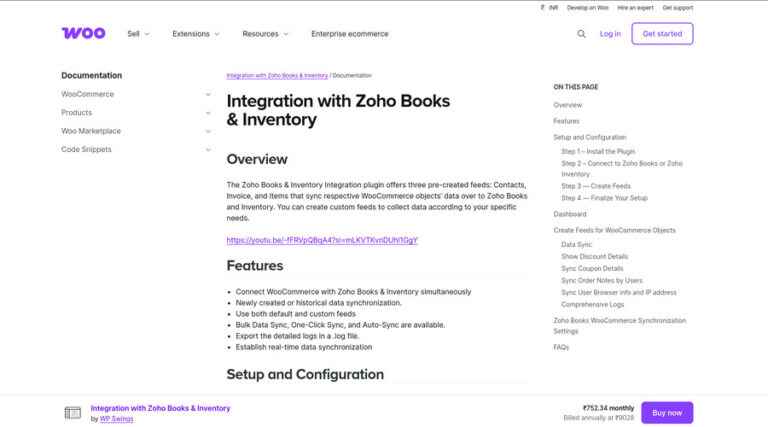Jump to FAQs section

click(561, 347)
